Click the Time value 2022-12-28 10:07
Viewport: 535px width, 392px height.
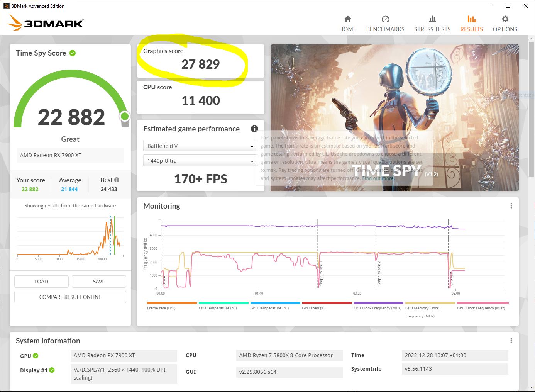[455, 355]
